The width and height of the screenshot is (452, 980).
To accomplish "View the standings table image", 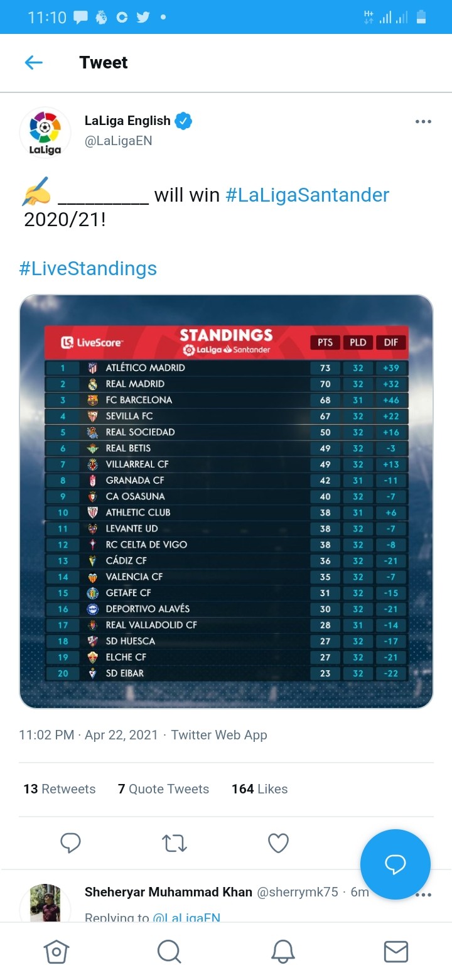I will pos(226,501).
